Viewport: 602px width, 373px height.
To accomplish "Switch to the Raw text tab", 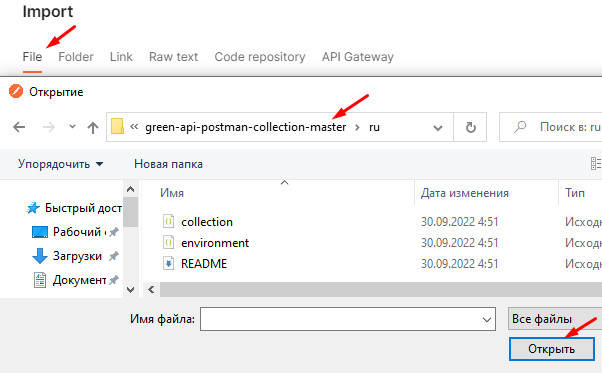I will tap(174, 57).
